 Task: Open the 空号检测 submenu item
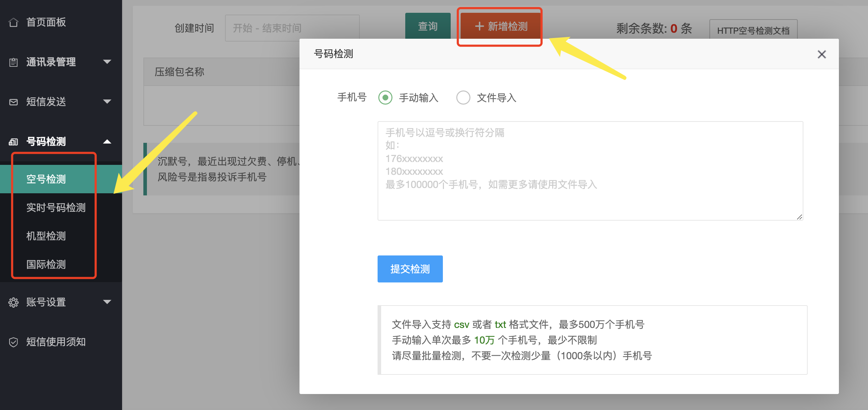click(61, 179)
